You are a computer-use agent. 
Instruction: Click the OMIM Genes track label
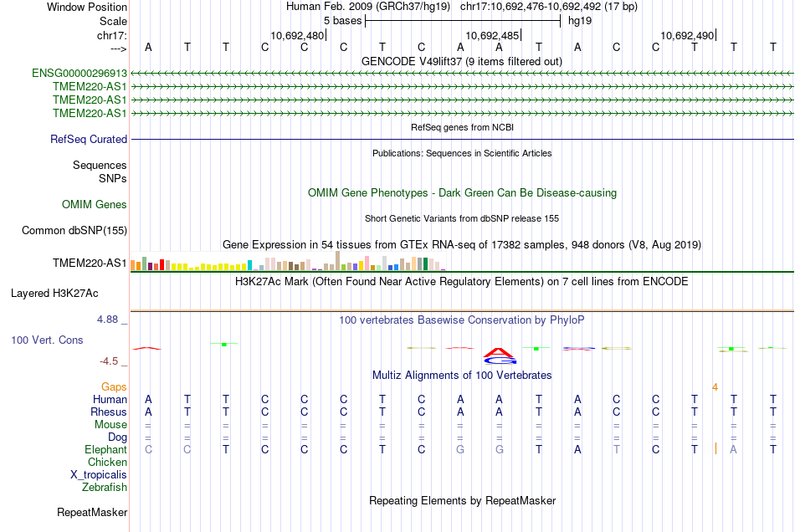tap(94, 205)
